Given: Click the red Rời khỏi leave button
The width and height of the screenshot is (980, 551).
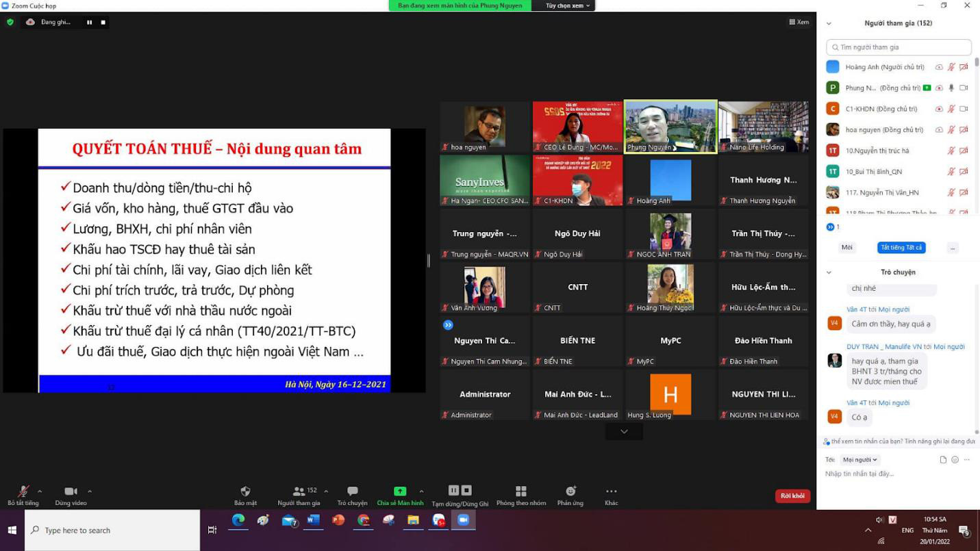Looking at the screenshot, I should (x=792, y=496).
